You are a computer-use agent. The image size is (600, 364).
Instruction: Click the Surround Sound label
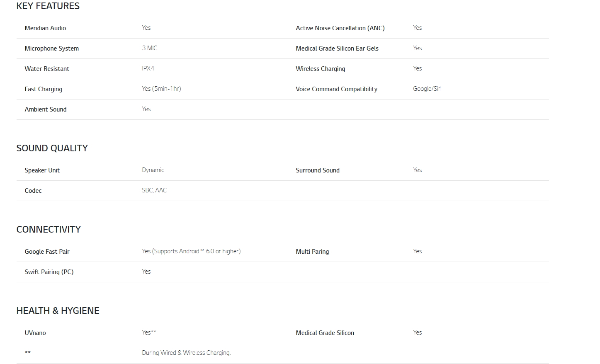318,170
